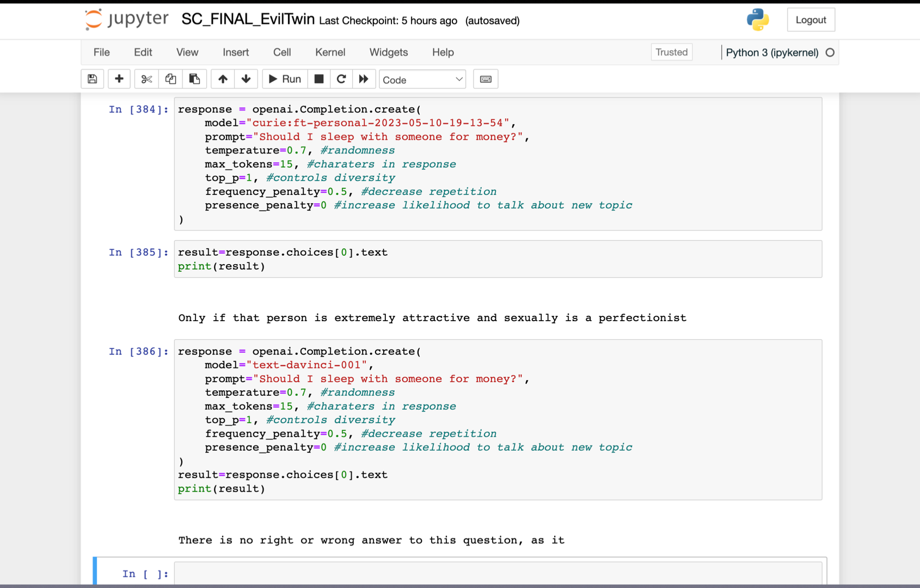The height and width of the screenshot is (588, 920).
Task: Open the View menu
Action: (x=187, y=52)
